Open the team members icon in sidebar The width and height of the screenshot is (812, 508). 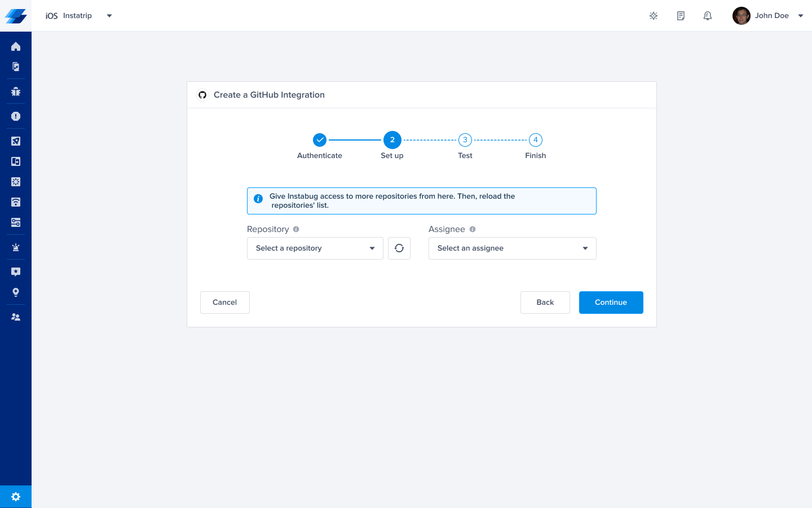(x=16, y=317)
